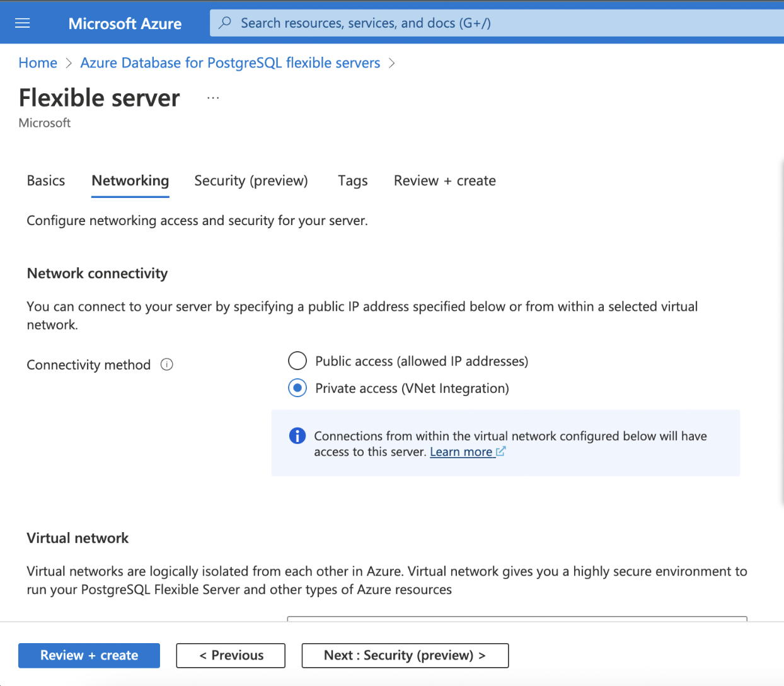Screen dimensions: 784x686
Task: Go to the Home breadcrumb
Action: [38, 63]
